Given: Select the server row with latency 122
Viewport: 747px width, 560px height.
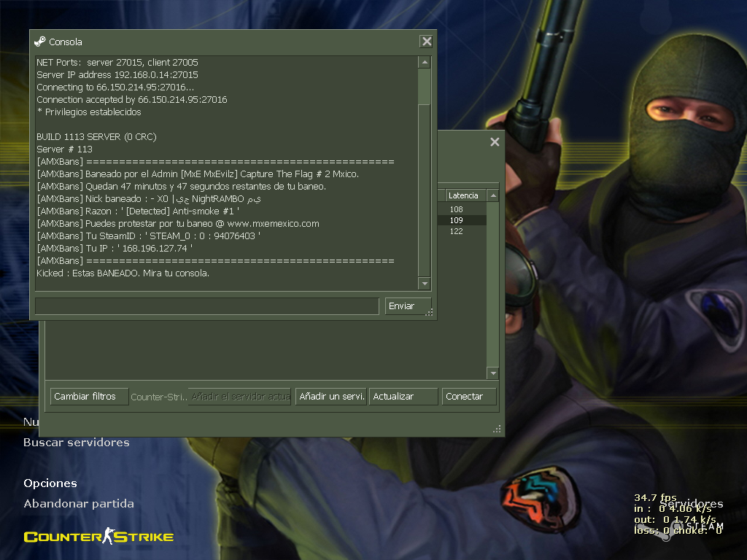Looking at the screenshot, I should [x=462, y=231].
